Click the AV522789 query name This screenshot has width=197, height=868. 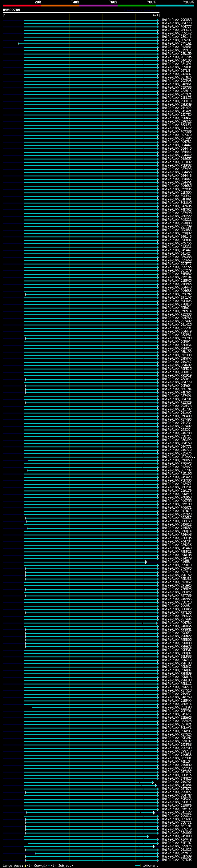(11, 10)
